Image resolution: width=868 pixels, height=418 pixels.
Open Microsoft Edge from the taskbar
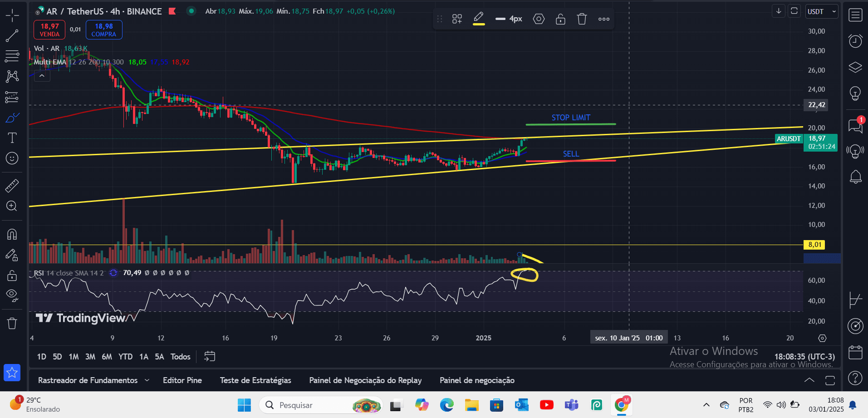pyautogui.click(x=446, y=405)
